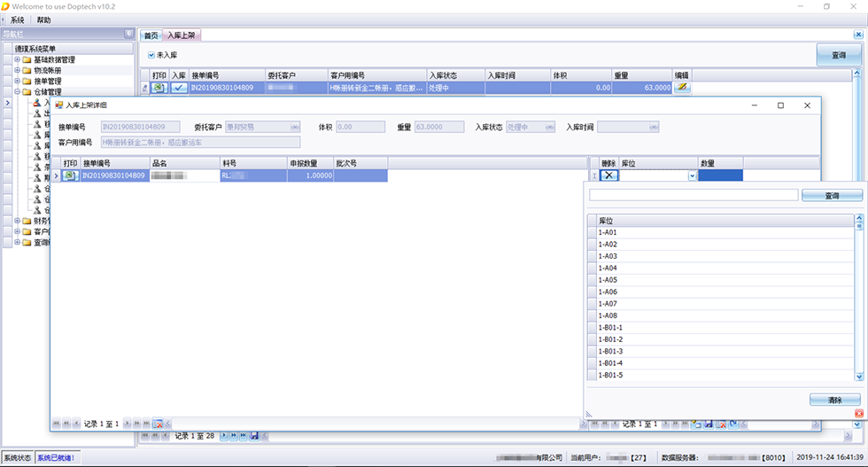Image resolution: width=868 pixels, height=467 pixels.
Task: Expand the 接单管理 tree node
Action: coord(17,81)
